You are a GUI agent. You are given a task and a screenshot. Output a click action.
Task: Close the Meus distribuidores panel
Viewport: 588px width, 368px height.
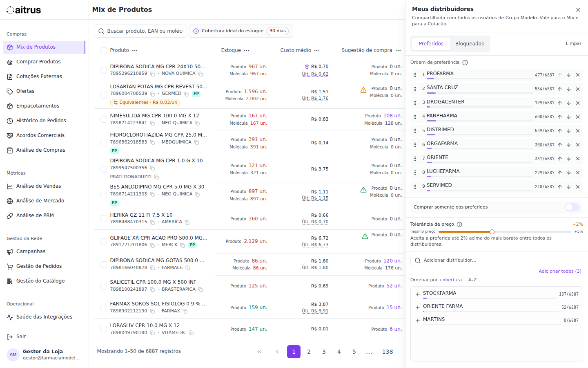578,10
